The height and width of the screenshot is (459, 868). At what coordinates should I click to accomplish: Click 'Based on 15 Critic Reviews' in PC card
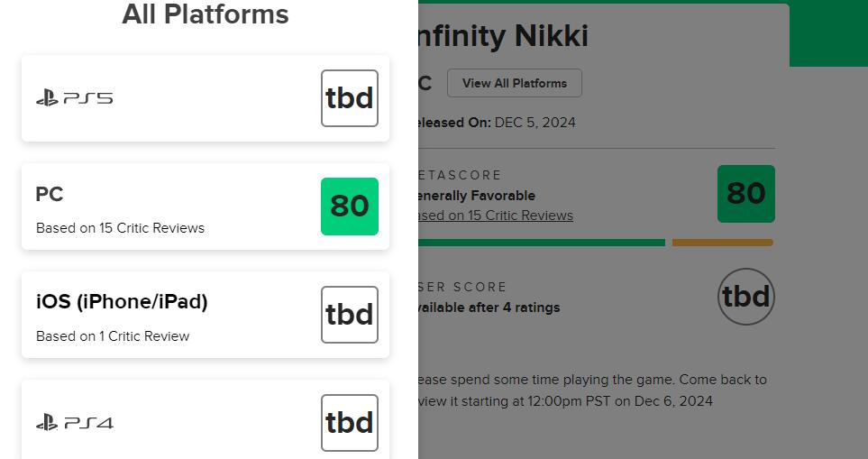click(120, 228)
